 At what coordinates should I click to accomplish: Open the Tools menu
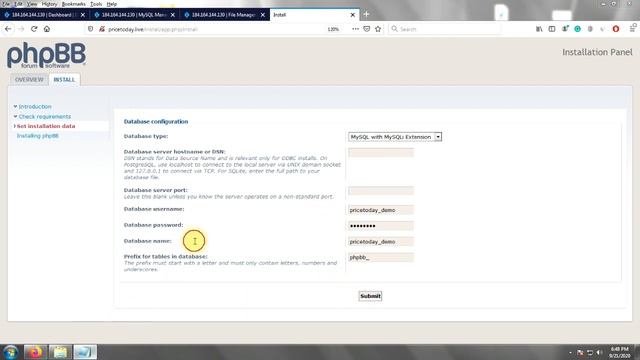[96, 4]
